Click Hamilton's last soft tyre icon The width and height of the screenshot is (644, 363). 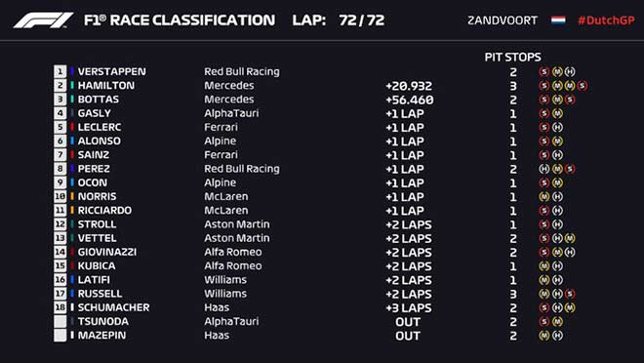point(582,86)
